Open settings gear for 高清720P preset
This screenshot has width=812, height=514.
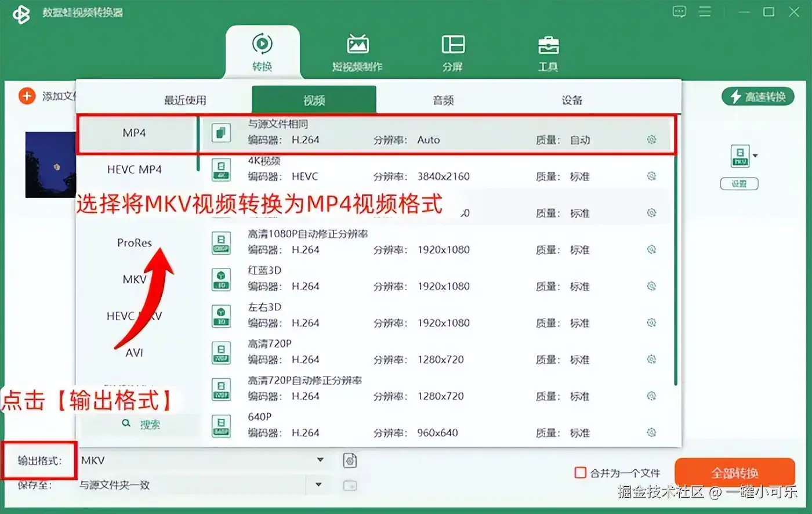(x=651, y=359)
